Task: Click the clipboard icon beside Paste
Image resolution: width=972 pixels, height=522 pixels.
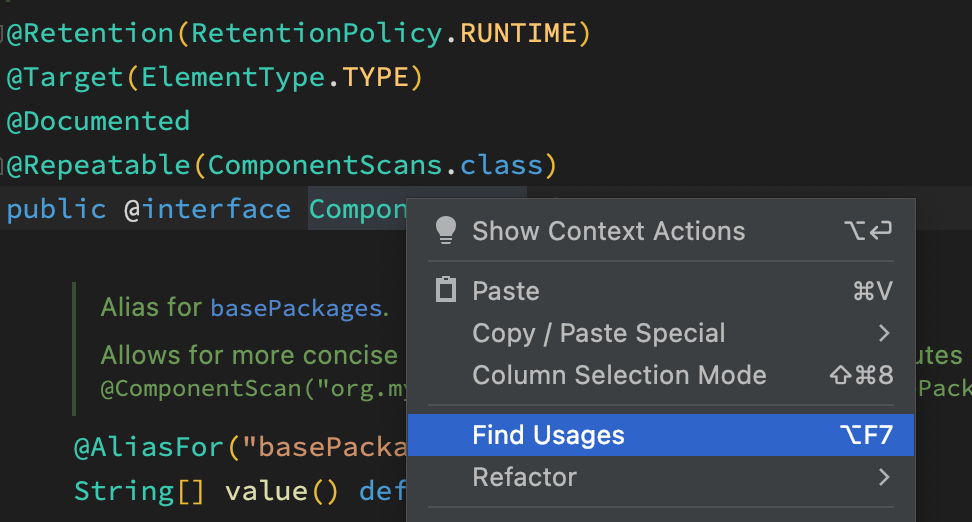Action: pos(446,290)
